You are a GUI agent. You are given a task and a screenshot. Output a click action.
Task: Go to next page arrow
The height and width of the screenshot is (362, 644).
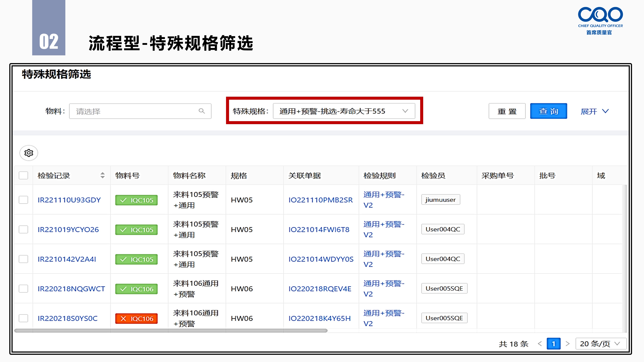[567, 344]
